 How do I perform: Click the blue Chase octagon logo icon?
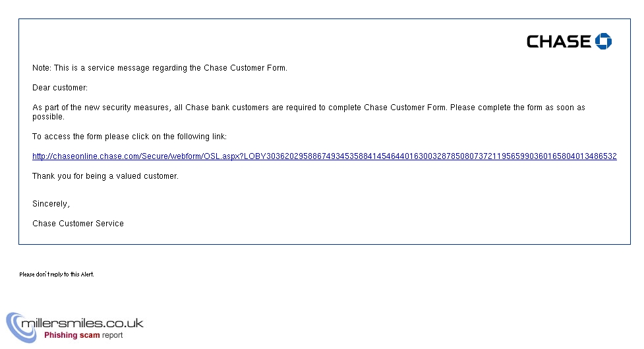coord(603,41)
